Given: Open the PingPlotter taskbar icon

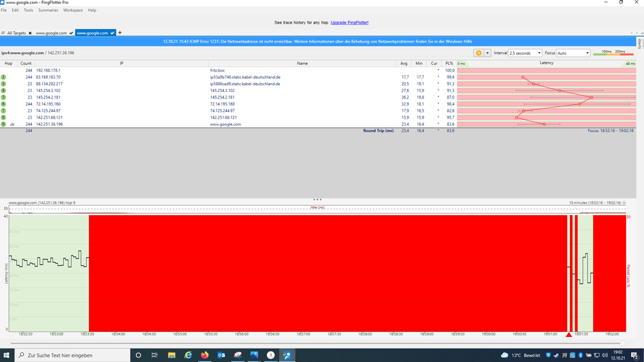Looking at the screenshot, I should click(x=287, y=355).
